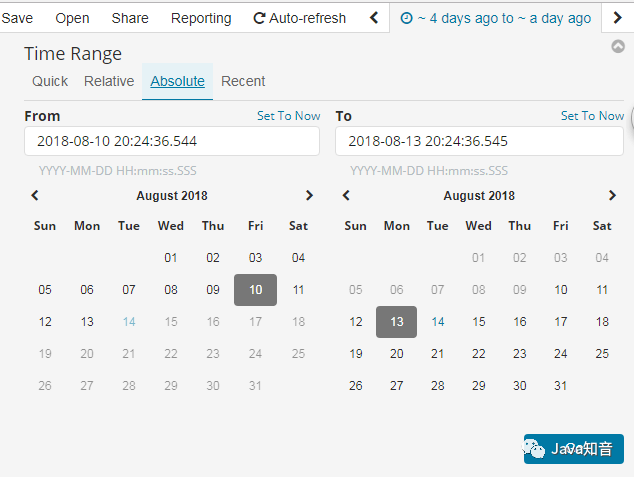Collapse the Time Range panel with the up-arrow icon
This screenshot has height=477, width=634.
pyautogui.click(x=617, y=46)
